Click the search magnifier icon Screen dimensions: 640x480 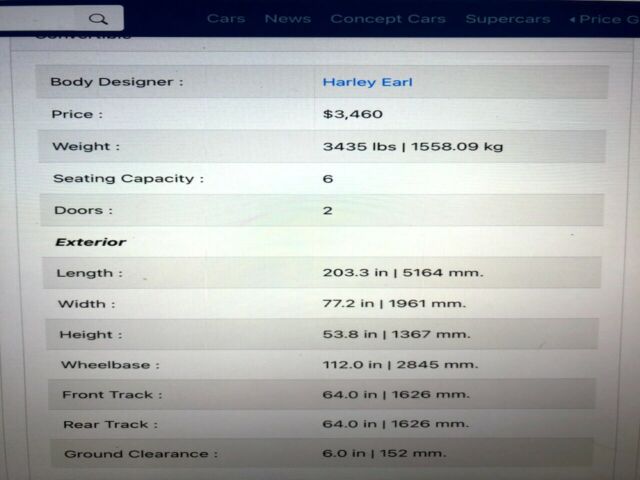(98, 19)
